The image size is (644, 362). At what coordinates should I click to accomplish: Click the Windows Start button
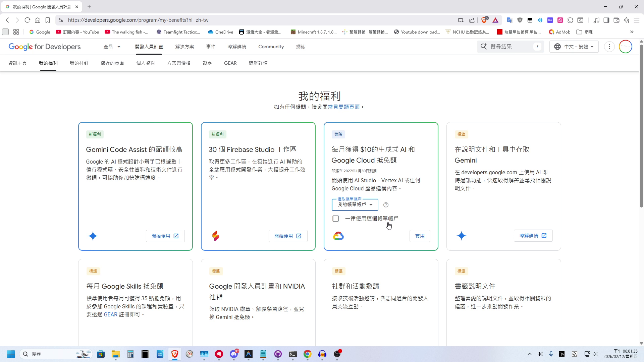(11, 354)
